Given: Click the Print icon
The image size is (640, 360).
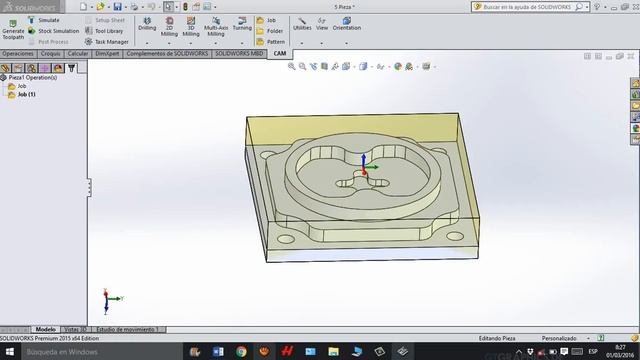Looking at the screenshot, I should (x=134, y=7).
